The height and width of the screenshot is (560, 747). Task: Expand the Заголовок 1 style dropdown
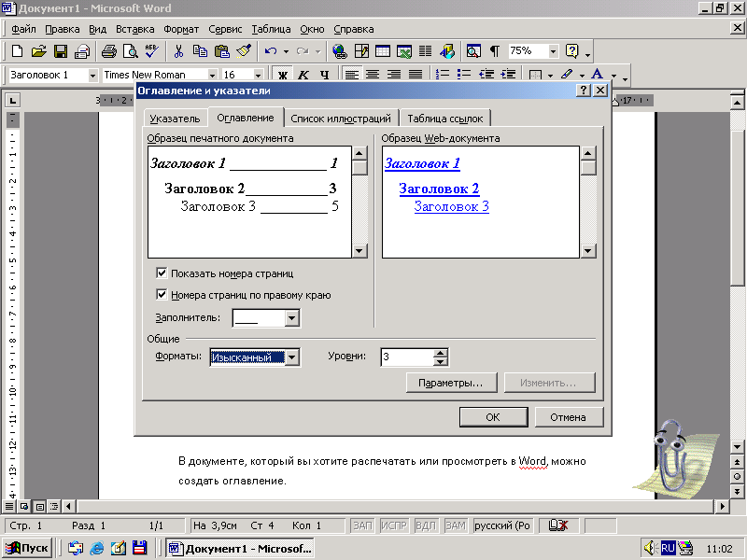[92, 76]
